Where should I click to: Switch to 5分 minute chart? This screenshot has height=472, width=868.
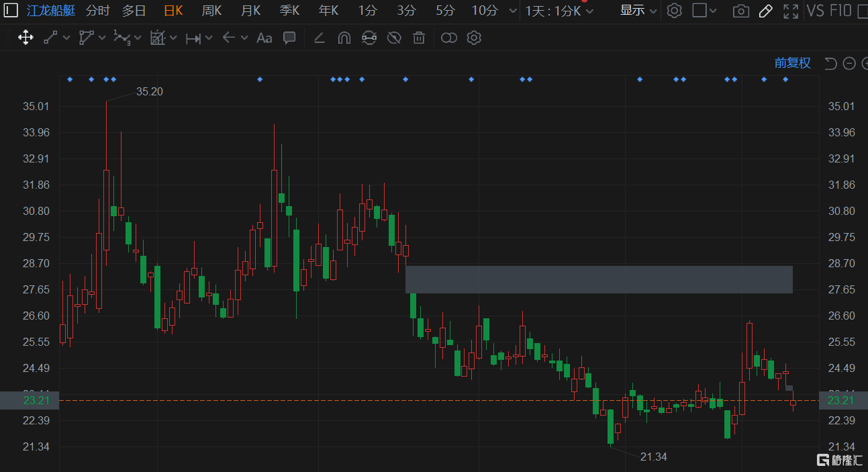(x=445, y=10)
